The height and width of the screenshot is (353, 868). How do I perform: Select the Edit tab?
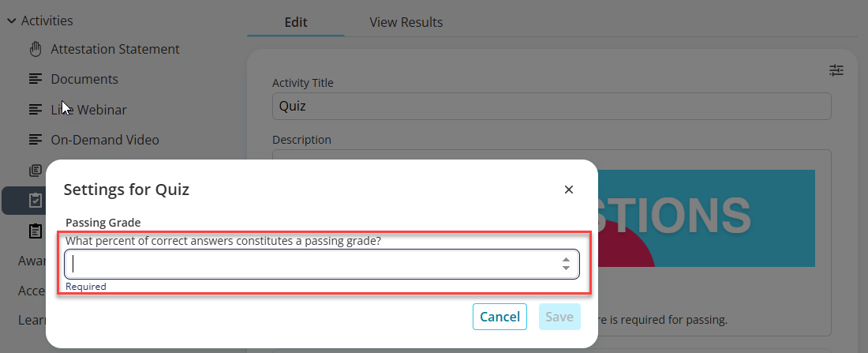pos(296,22)
